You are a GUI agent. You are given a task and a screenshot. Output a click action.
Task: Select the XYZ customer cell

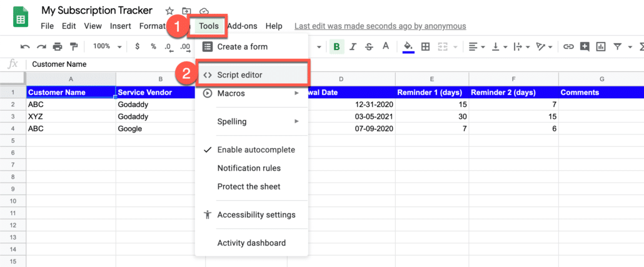pos(71,117)
